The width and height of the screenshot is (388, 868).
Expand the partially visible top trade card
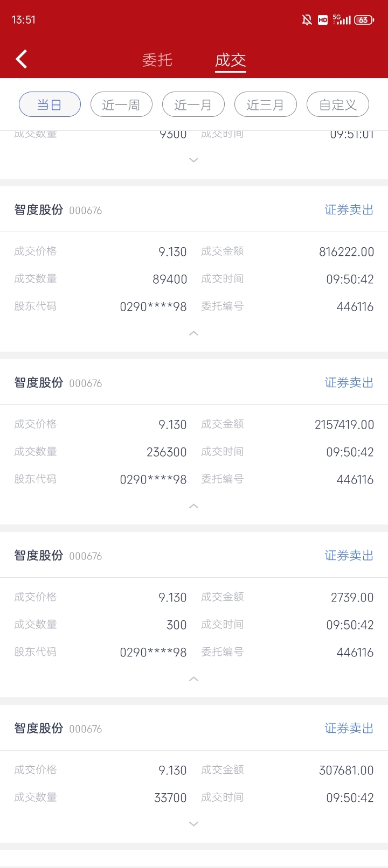pos(194,160)
